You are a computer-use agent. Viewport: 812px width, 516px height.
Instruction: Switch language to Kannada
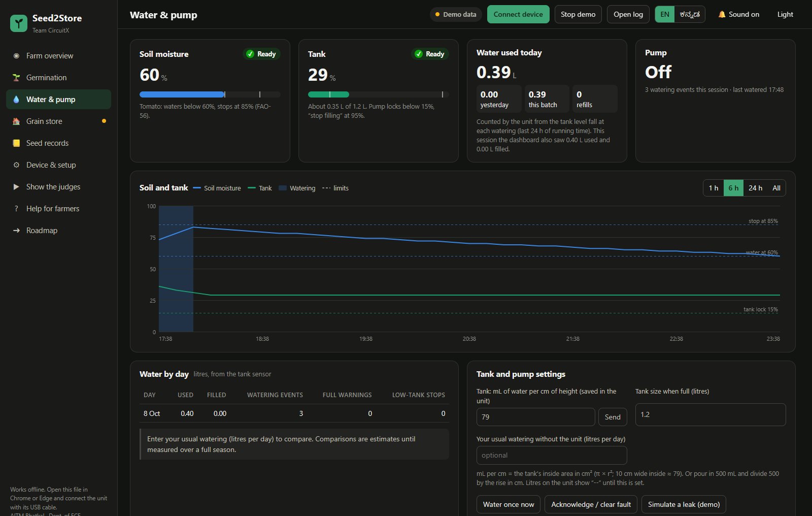[x=690, y=14]
